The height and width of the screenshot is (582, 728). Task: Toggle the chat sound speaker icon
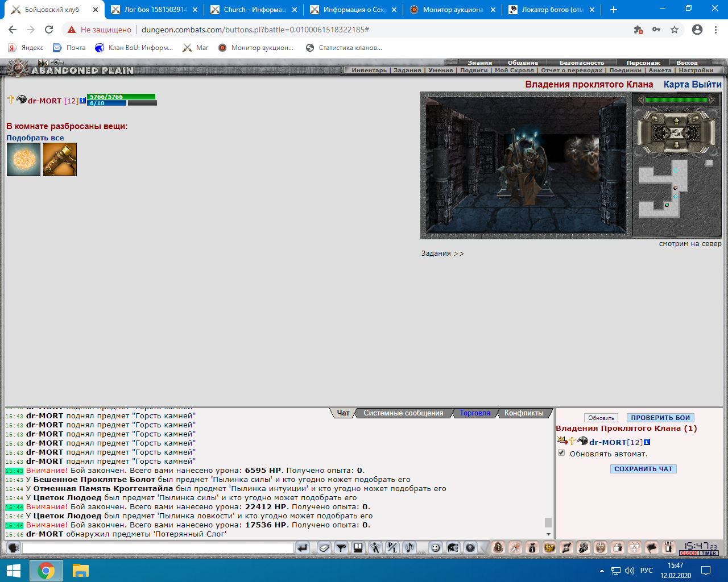click(x=409, y=547)
